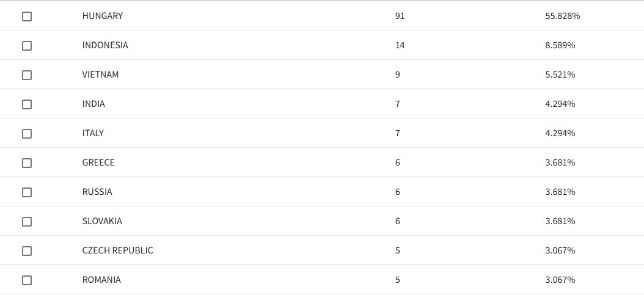644x295 pixels.
Task: Mark the GREECE checkbox
Action: pos(27,163)
